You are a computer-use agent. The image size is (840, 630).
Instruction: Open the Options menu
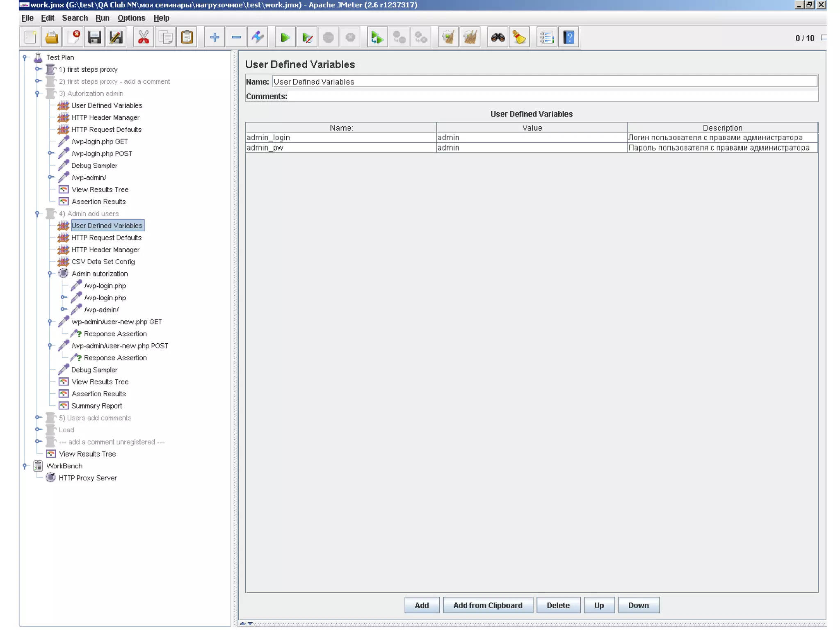131,18
